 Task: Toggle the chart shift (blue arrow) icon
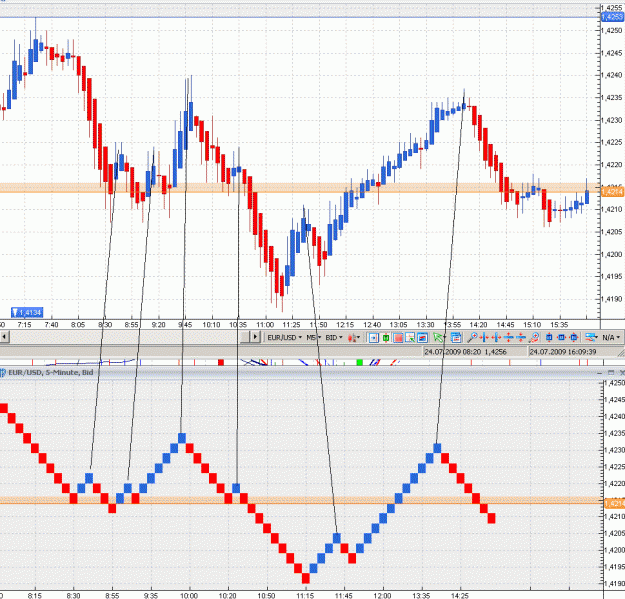373,338
